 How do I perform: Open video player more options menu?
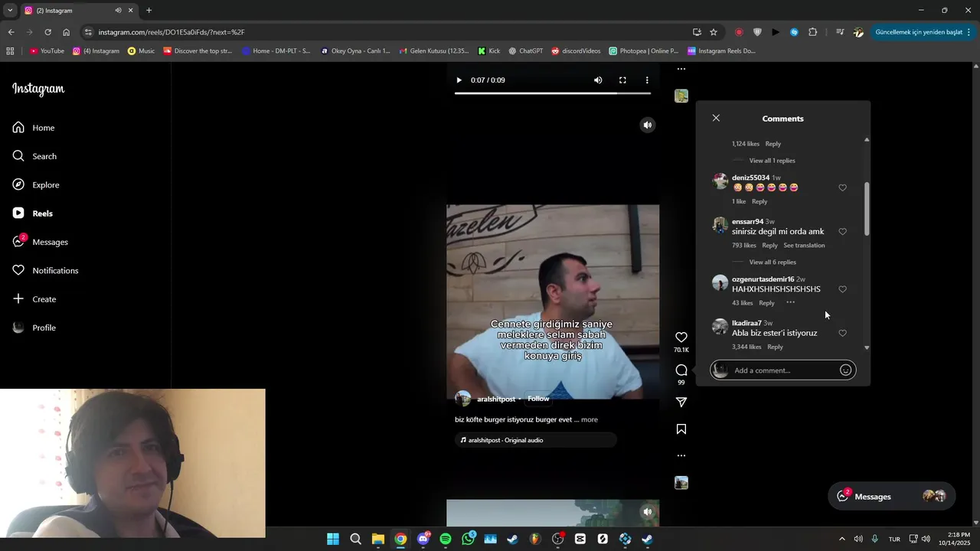(x=647, y=80)
